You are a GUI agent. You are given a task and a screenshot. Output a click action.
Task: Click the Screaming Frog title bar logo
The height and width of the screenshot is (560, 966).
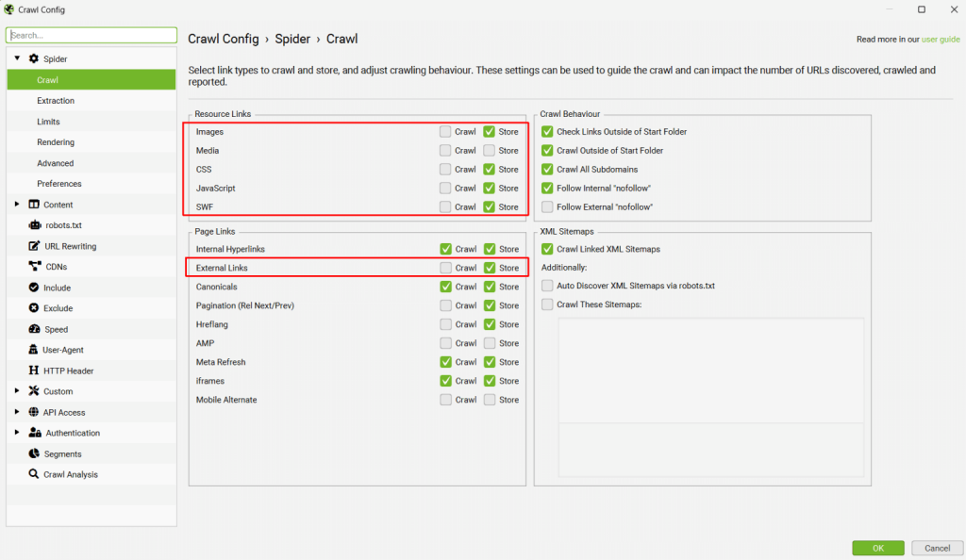tap(8, 9)
